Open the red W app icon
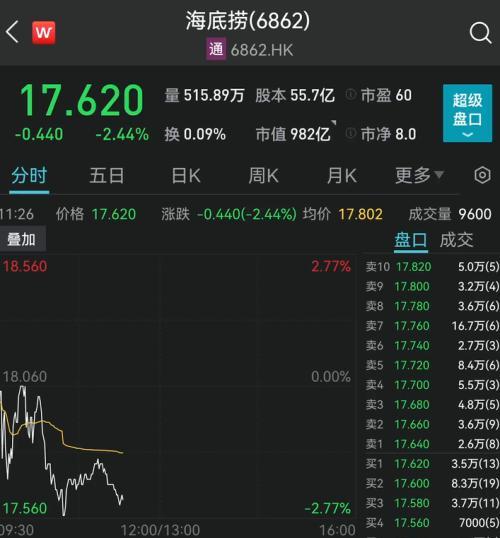This screenshot has width=500, height=538. 44,33
